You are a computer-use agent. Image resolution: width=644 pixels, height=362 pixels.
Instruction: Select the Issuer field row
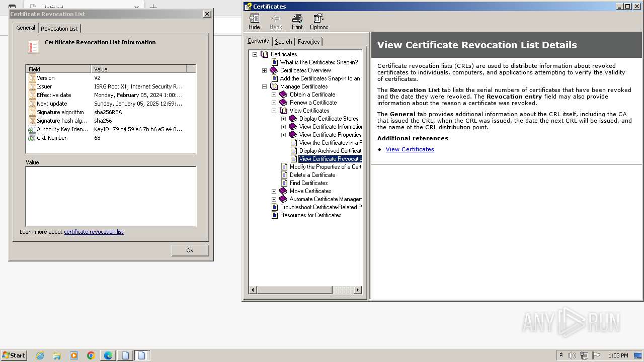[x=111, y=86]
